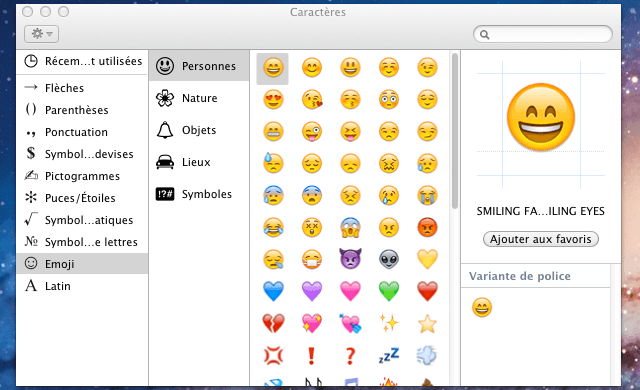Select the broken heart emoji
Image resolution: width=640 pixels, height=390 pixels.
point(273,324)
